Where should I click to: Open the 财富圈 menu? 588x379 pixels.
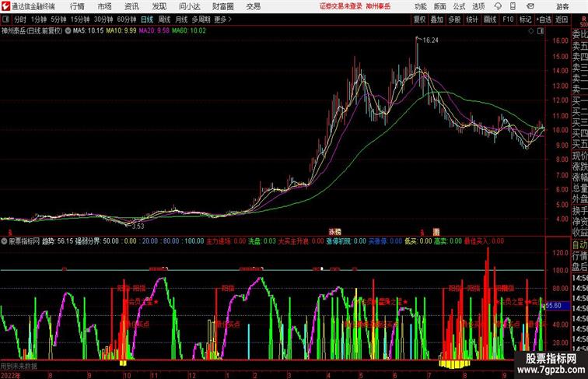222,6
